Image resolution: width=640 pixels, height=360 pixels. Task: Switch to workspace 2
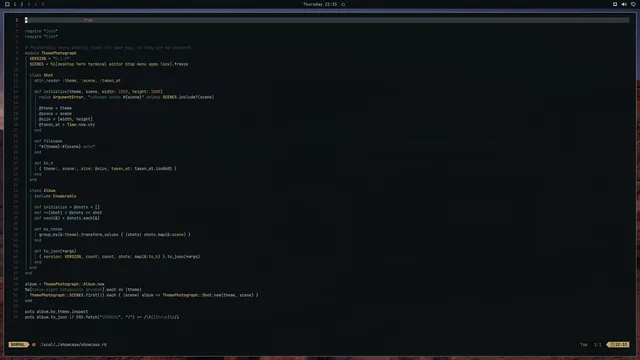click(22, 4)
